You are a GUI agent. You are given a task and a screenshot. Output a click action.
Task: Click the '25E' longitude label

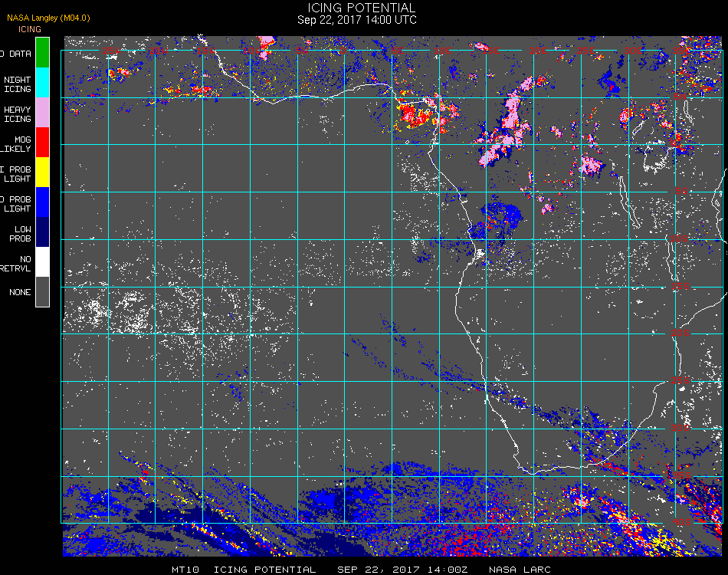point(586,51)
